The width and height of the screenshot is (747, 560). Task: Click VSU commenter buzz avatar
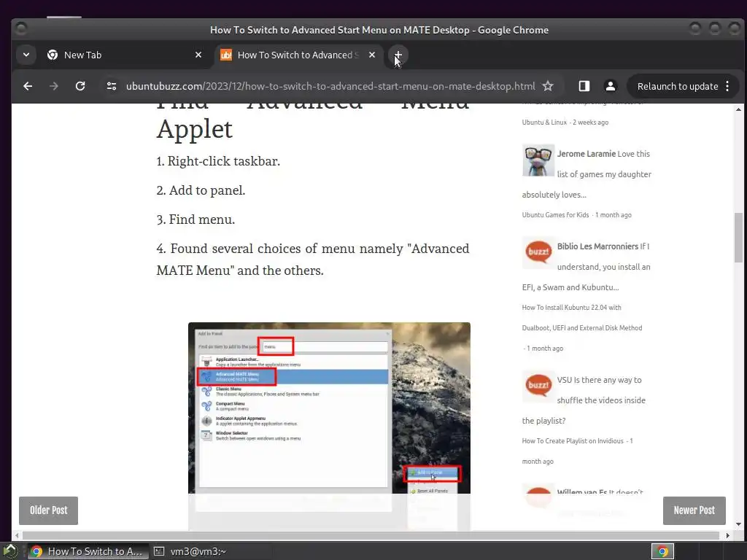coord(538,386)
